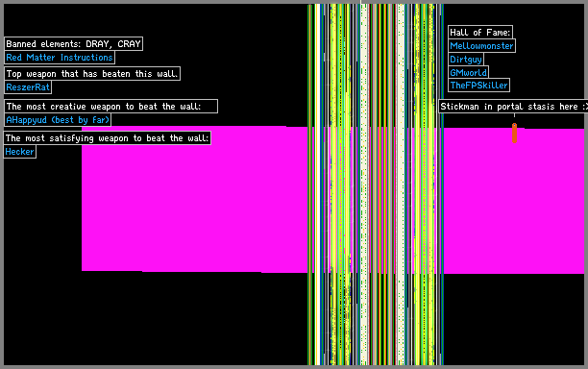This screenshot has width=588, height=369.
Task: Click the white marker on the top border
Action: (x=360, y=2)
